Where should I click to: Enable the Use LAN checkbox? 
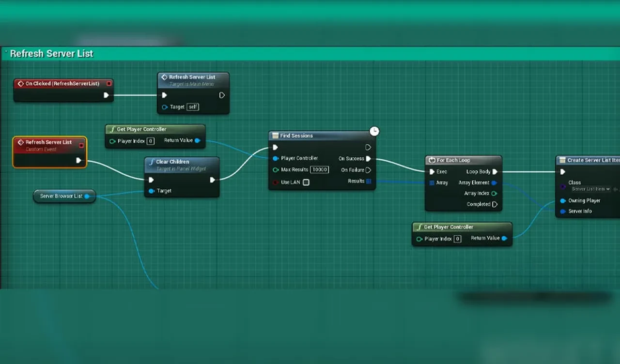(x=306, y=182)
